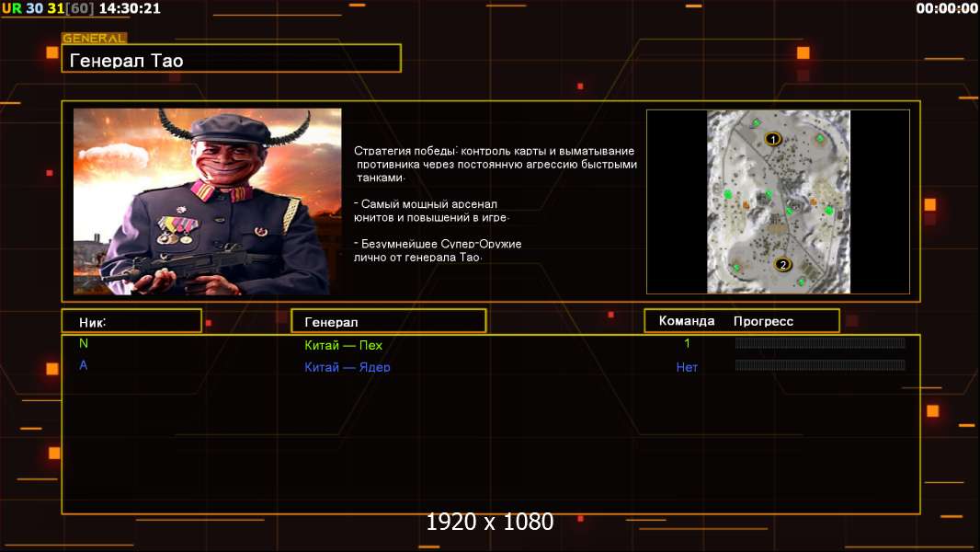980x552 pixels.
Task: Click General Tao's portrait image
Action: [x=208, y=201]
